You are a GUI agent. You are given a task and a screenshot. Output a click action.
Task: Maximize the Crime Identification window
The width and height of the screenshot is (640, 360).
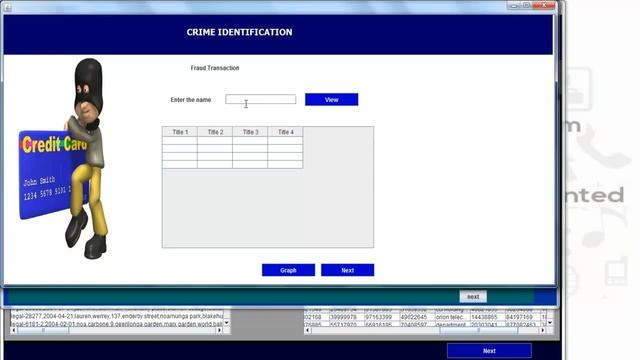(527, 5)
